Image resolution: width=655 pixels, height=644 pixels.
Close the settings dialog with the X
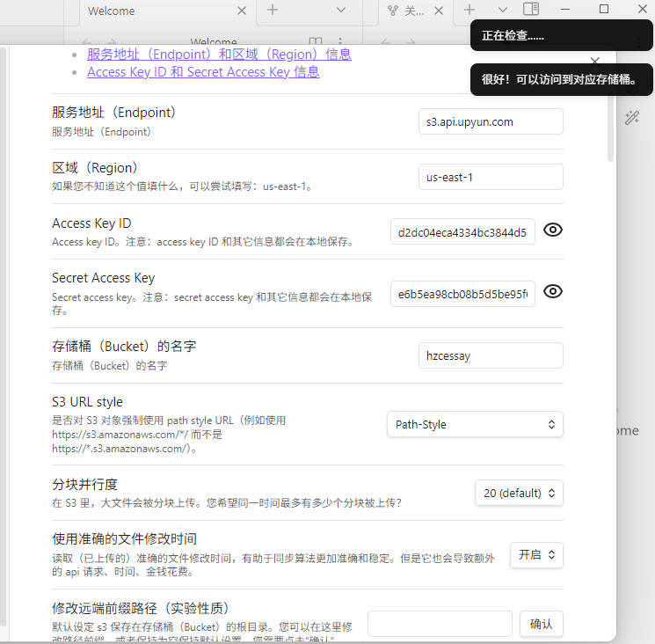pyautogui.click(x=595, y=61)
